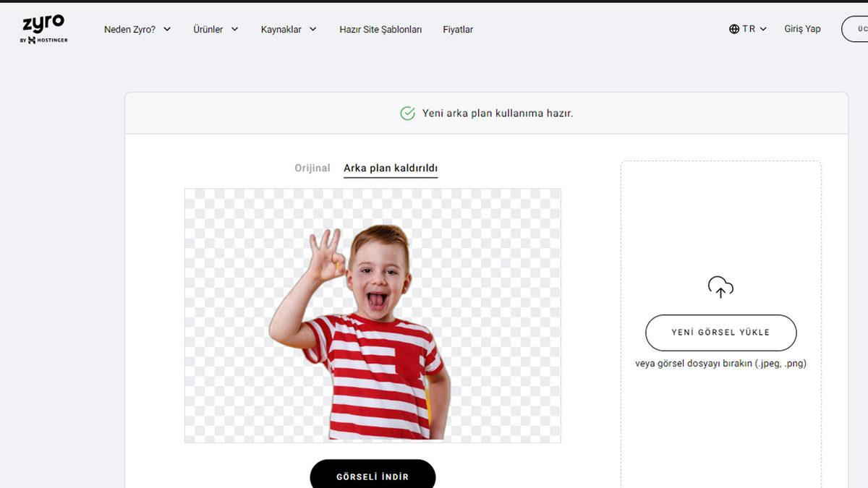The image size is (868, 488).
Task: Expand the Kaynaklar dropdown
Action: (288, 29)
